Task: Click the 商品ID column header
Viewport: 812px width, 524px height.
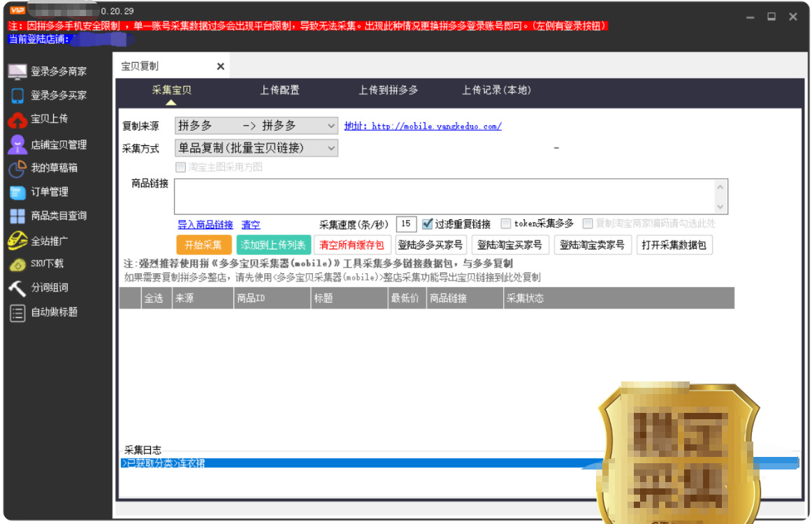Action: (273, 298)
